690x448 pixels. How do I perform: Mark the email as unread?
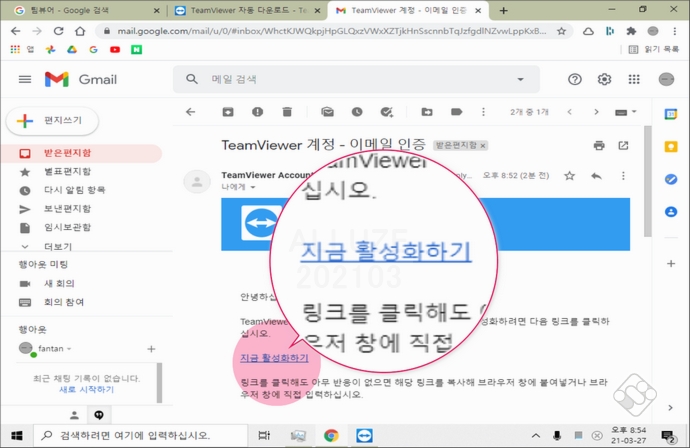[327, 112]
